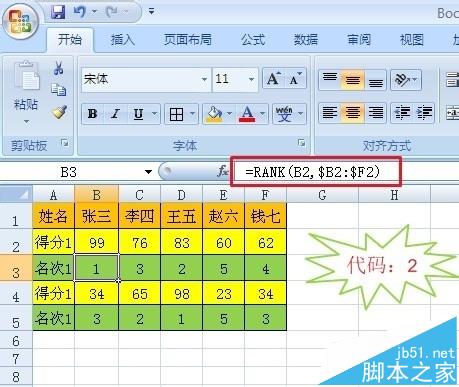Image resolution: width=459 pixels, height=387 pixels.
Task: Switch to the 插入 tab
Action: [x=123, y=40]
